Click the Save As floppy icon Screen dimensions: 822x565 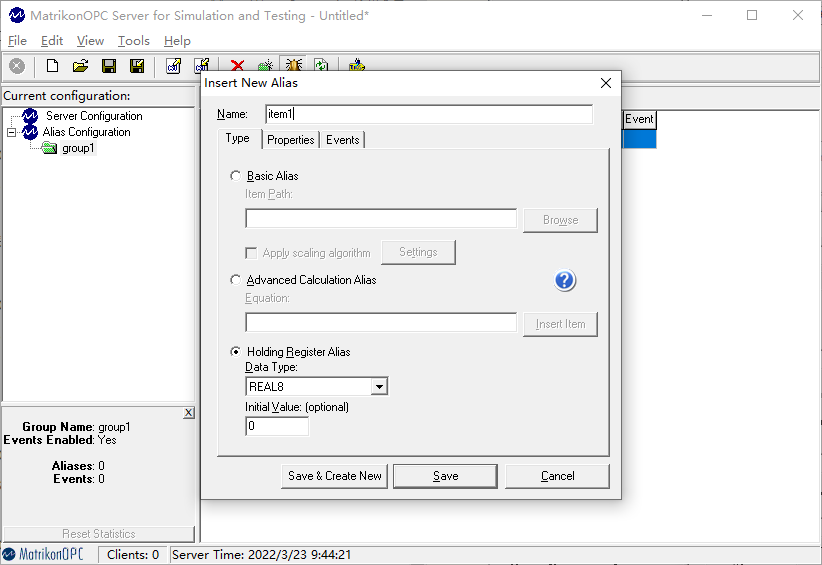tap(137, 66)
